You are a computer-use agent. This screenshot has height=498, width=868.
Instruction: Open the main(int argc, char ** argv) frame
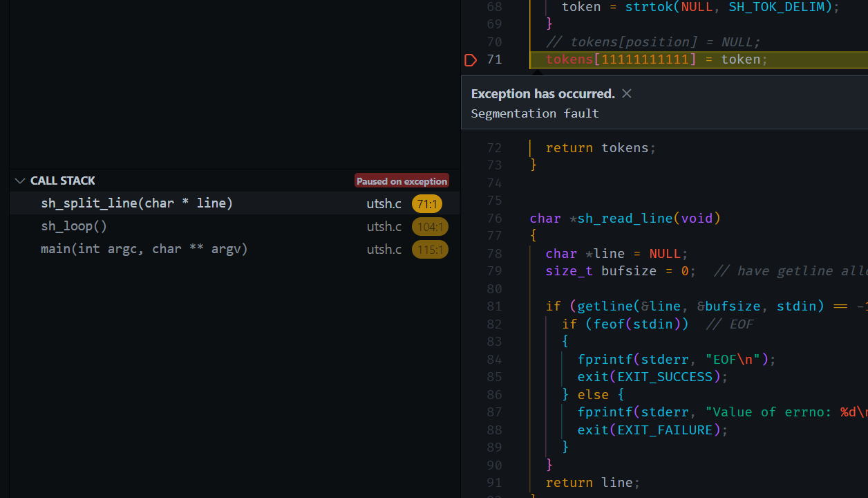pyautogui.click(x=144, y=249)
